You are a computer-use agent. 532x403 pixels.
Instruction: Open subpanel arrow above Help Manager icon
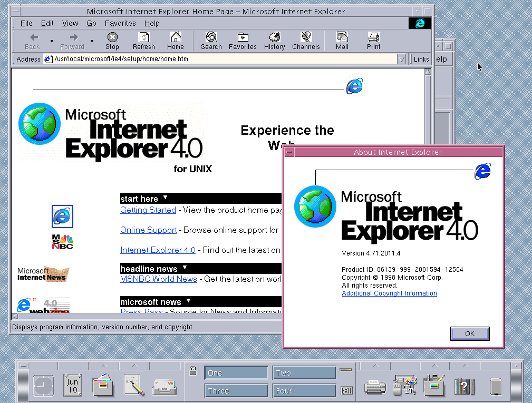465,366
